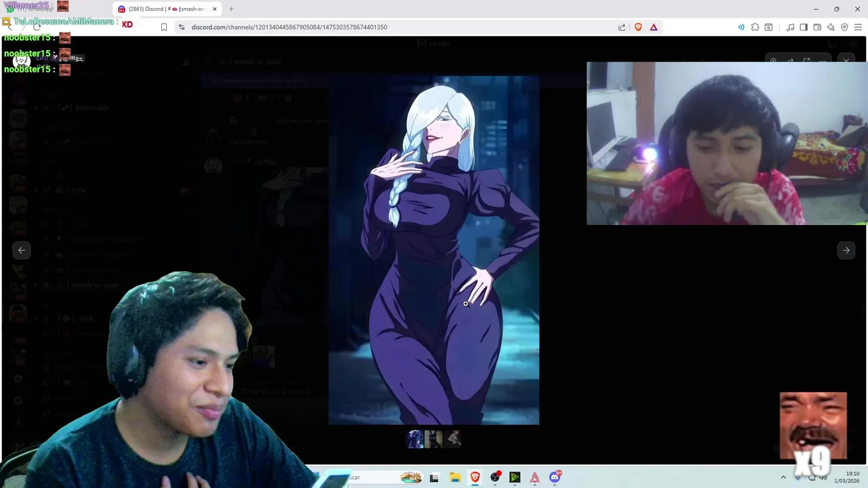Viewport: 868px width, 488px height.
Task: Select the second thumbnail in image carousel
Action: (x=434, y=439)
